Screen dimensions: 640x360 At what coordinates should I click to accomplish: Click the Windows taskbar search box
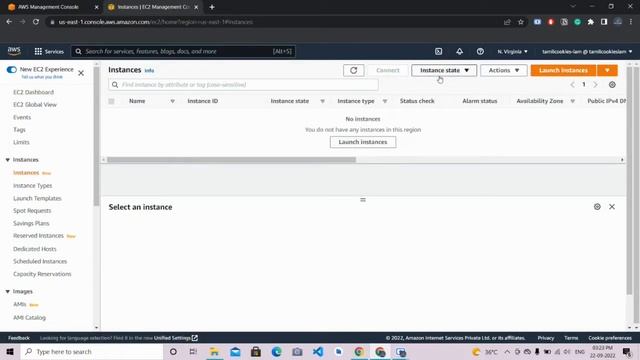point(91,351)
